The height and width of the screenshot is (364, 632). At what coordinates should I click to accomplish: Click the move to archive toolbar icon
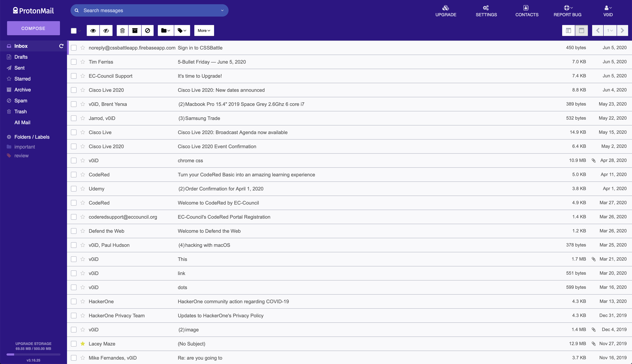click(x=135, y=30)
